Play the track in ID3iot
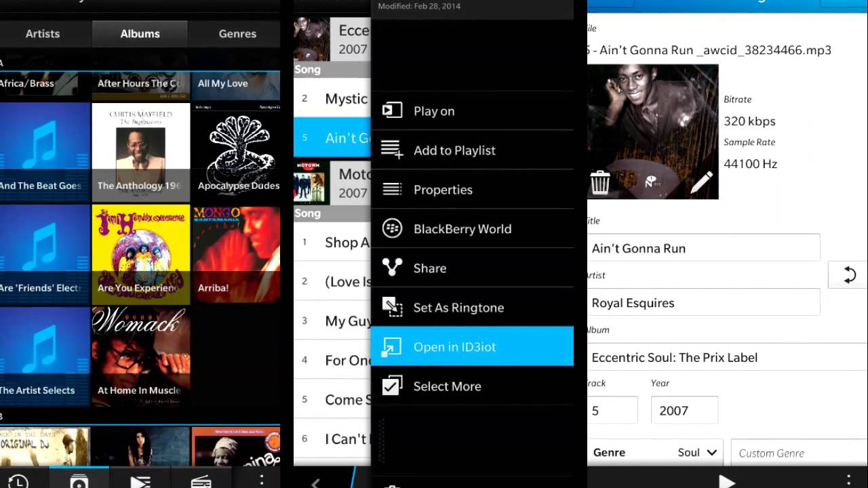Screen dimensions: 868x488 (x=727, y=481)
